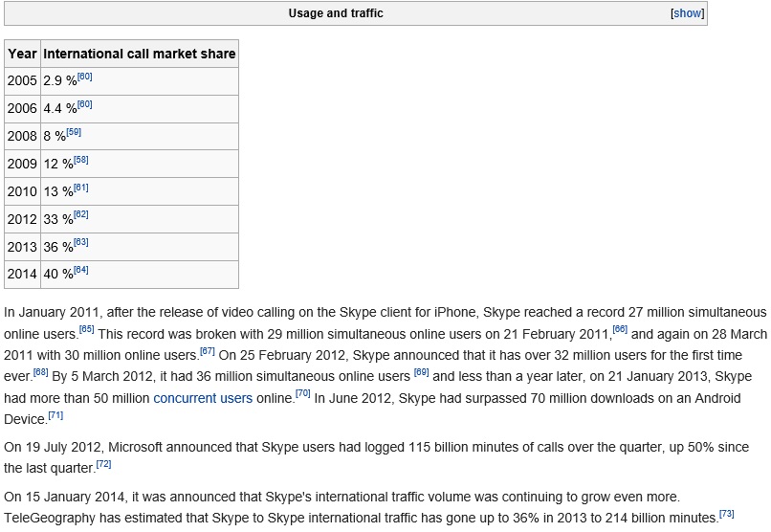Viewport: 771px width, 532px height.
Task: Open reference 61 next to 13 %
Action: pyautogui.click(x=81, y=188)
